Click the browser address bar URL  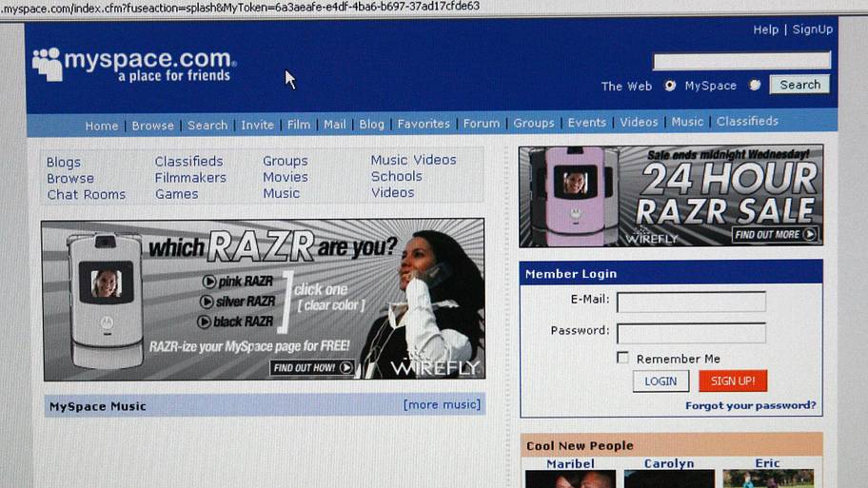point(241,7)
